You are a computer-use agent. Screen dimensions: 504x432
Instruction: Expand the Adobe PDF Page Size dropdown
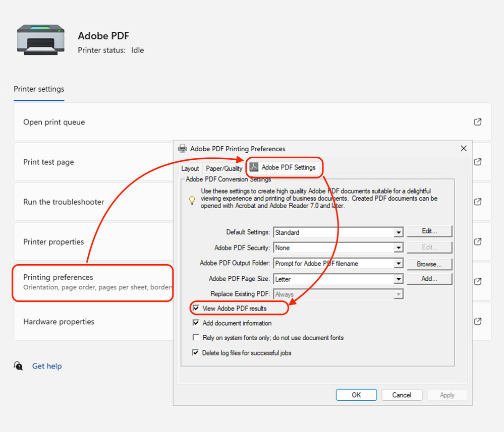pyautogui.click(x=399, y=279)
